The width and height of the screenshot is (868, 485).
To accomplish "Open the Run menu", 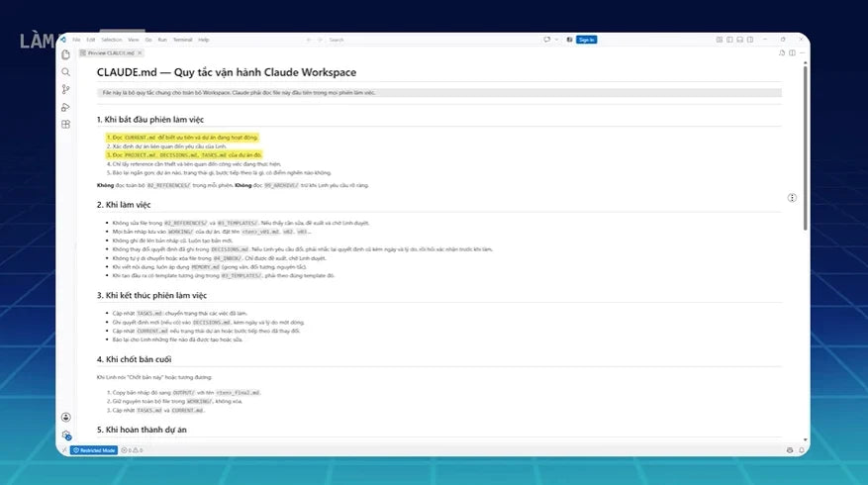I will [162, 40].
